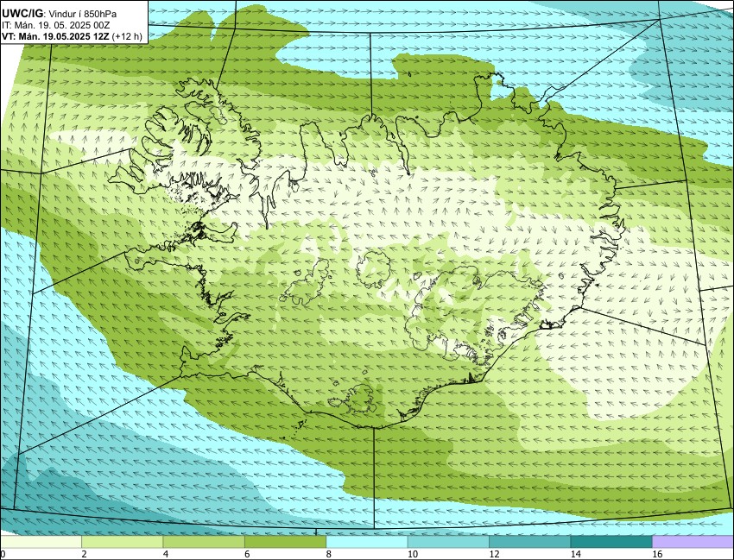Click the legend scale label '0'
Viewport: 734px width, 560px height.
[3, 554]
